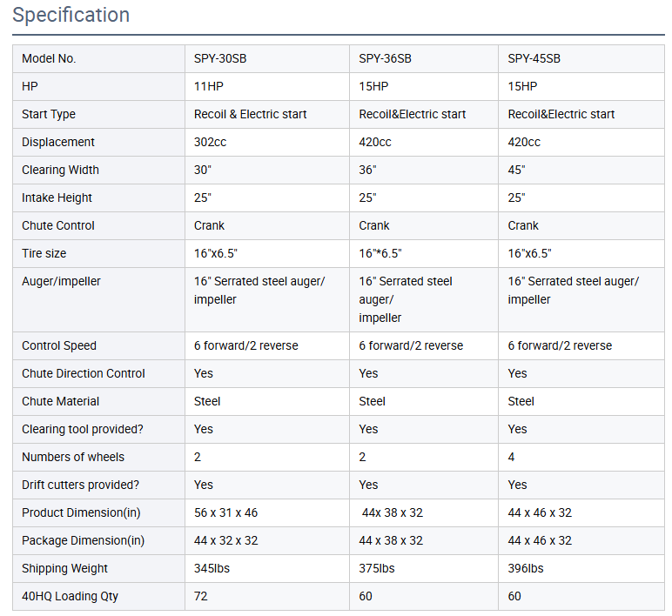
Task: Select the SPY-45SB model number cell
Action: (x=534, y=59)
